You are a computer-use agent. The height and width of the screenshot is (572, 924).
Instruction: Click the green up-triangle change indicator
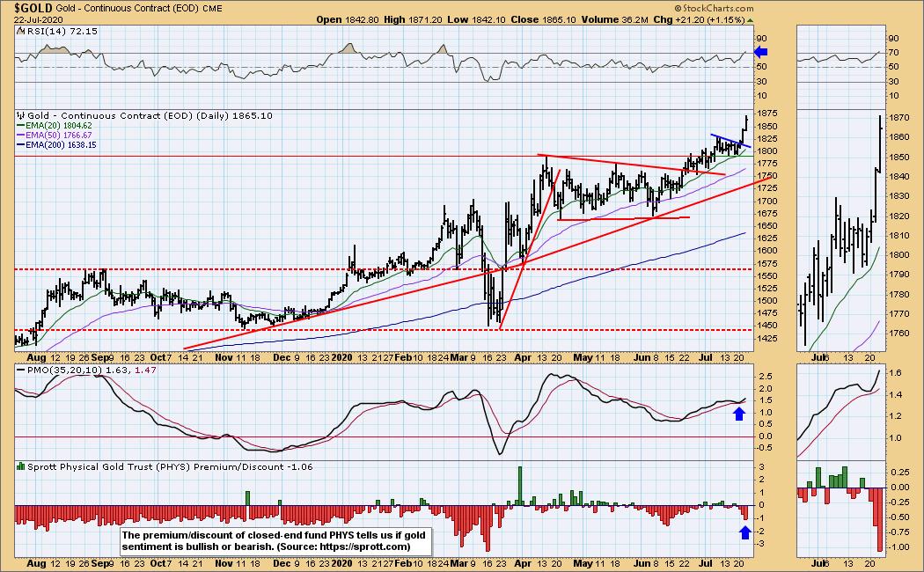pyautogui.click(x=750, y=20)
